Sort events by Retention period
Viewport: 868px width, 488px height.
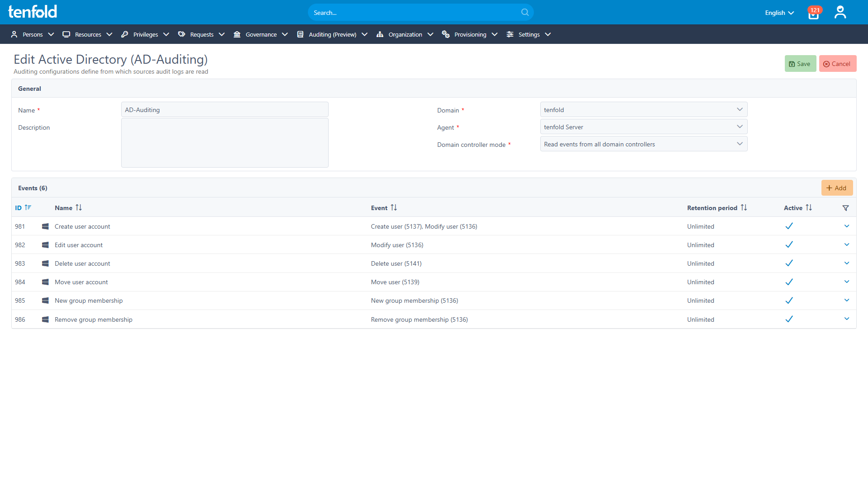point(744,207)
